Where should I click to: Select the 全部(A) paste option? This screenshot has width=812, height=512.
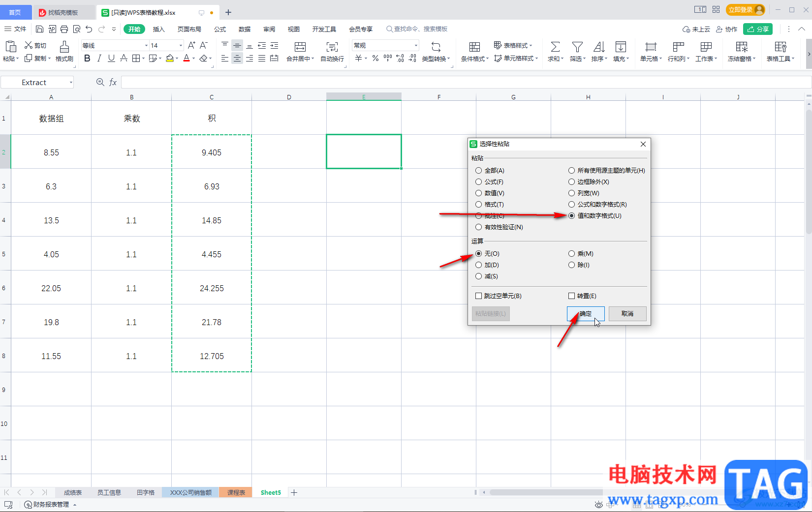490,171
